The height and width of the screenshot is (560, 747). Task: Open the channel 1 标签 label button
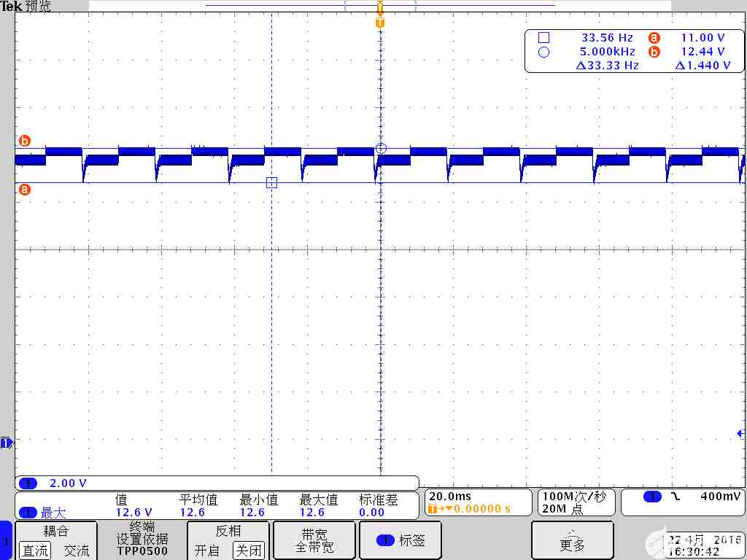pos(400,540)
